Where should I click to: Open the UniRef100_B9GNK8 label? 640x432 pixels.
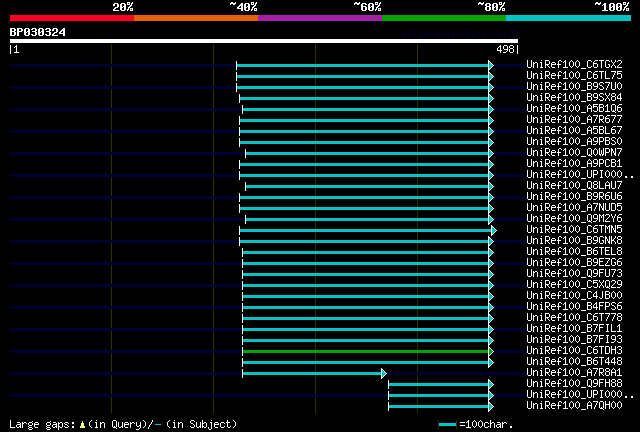point(574,241)
